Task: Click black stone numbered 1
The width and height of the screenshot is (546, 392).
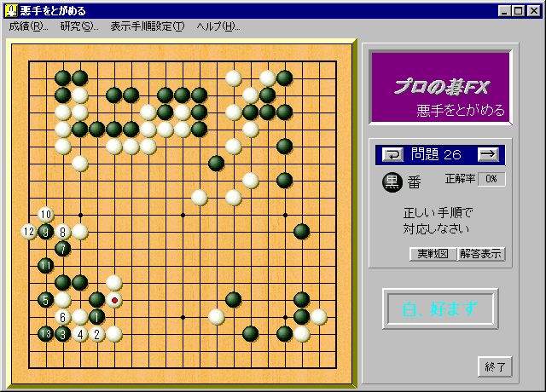Action: point(96,316)
